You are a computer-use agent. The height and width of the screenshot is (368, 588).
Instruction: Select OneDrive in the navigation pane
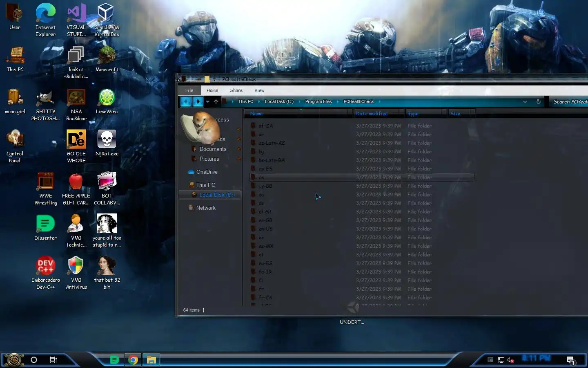203,172
